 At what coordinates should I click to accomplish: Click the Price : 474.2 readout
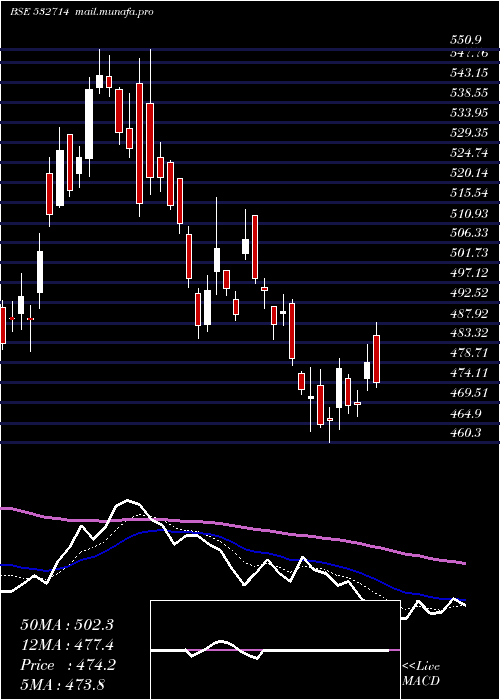(x=68, y=665)
